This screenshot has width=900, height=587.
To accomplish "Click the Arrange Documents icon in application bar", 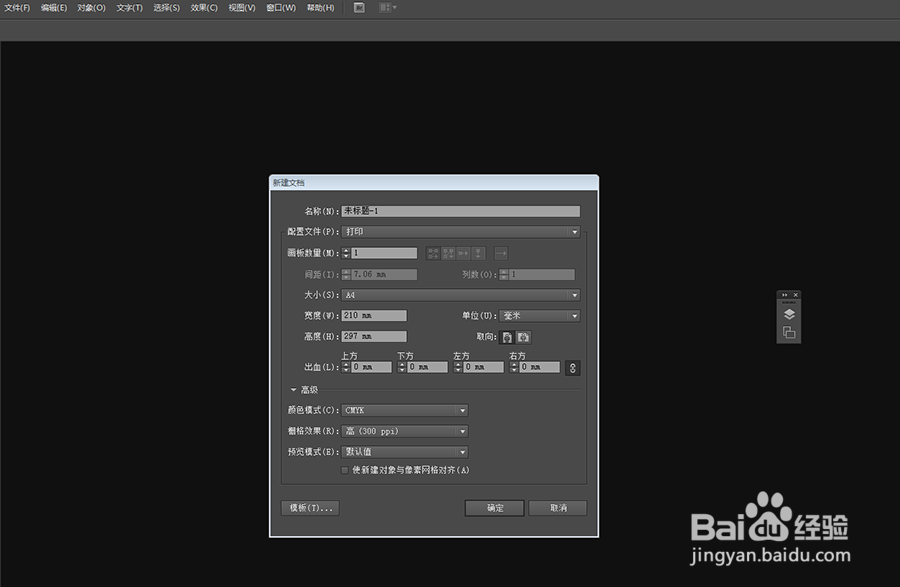I will (385, 8).
